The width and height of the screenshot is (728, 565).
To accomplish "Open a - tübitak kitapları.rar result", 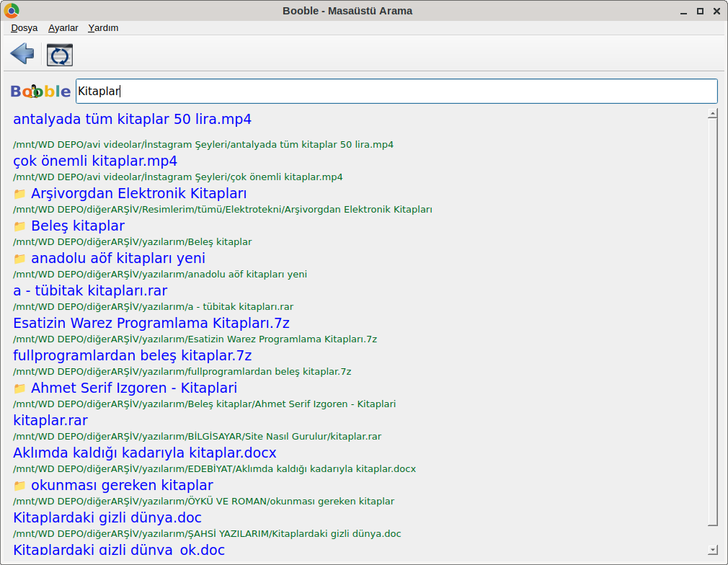I will (x=90, y=290).
